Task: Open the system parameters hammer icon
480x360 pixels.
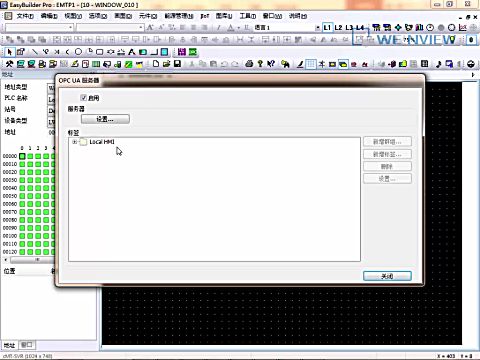Action: coord(9,64)
